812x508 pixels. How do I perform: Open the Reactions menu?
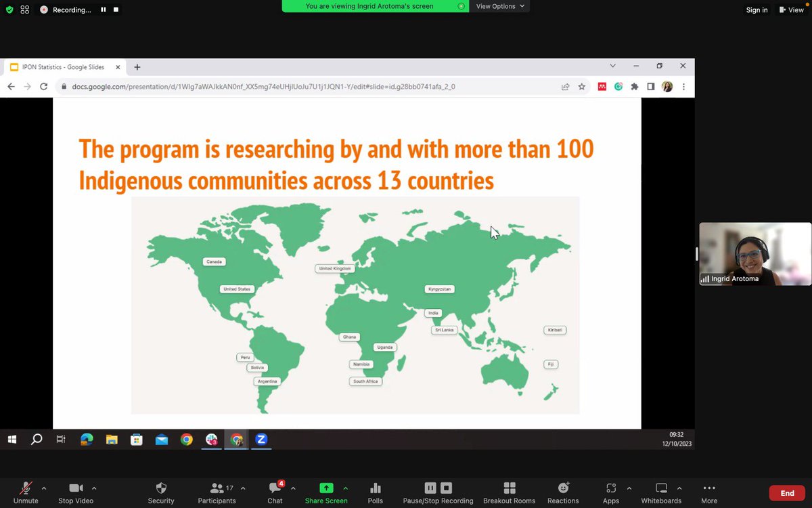pyautogui.click(x=563, y=493)
